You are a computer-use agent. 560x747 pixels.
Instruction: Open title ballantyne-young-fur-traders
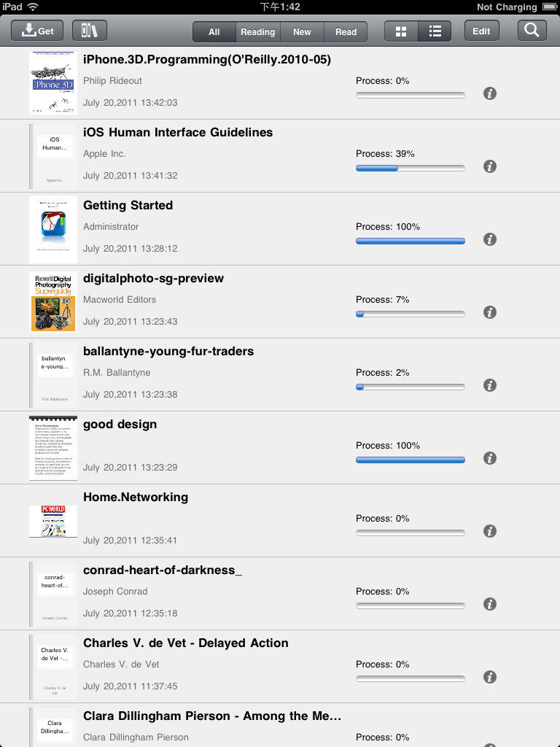[x=168, y=351]
